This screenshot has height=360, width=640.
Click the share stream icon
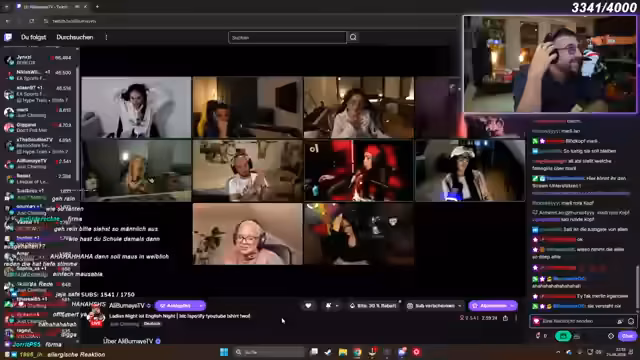click(x=505, y=318)
